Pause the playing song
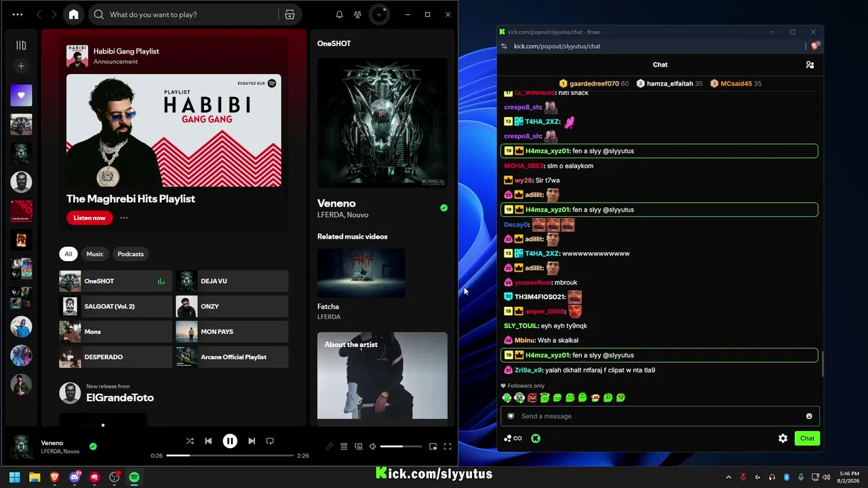Viewport: 868px width, 488px height. click(230, 441)
